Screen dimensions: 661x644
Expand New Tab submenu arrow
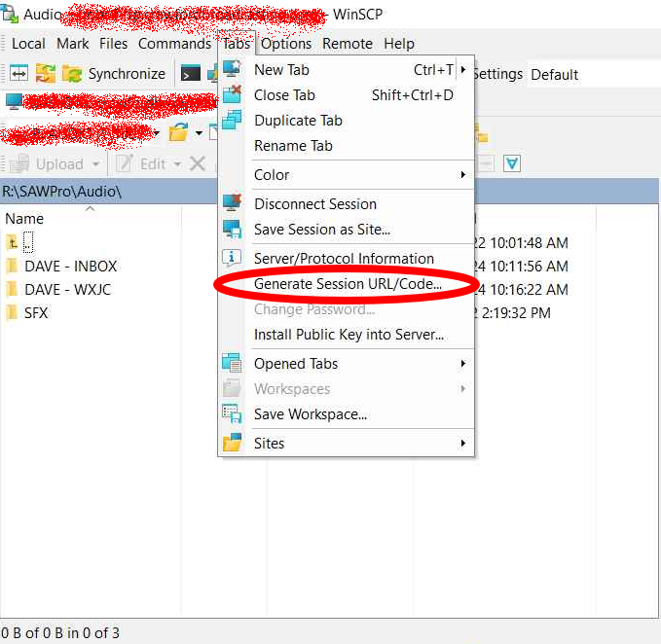click(463, 70)
